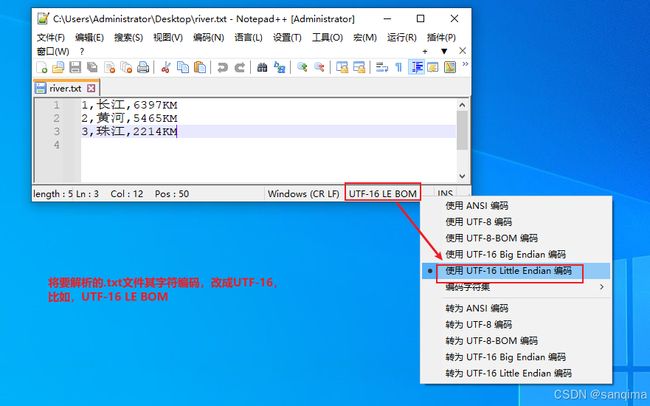Viewport: 650px width, 406px height.
Task: Open the 工具(O) menu
Action: [327, 38]
